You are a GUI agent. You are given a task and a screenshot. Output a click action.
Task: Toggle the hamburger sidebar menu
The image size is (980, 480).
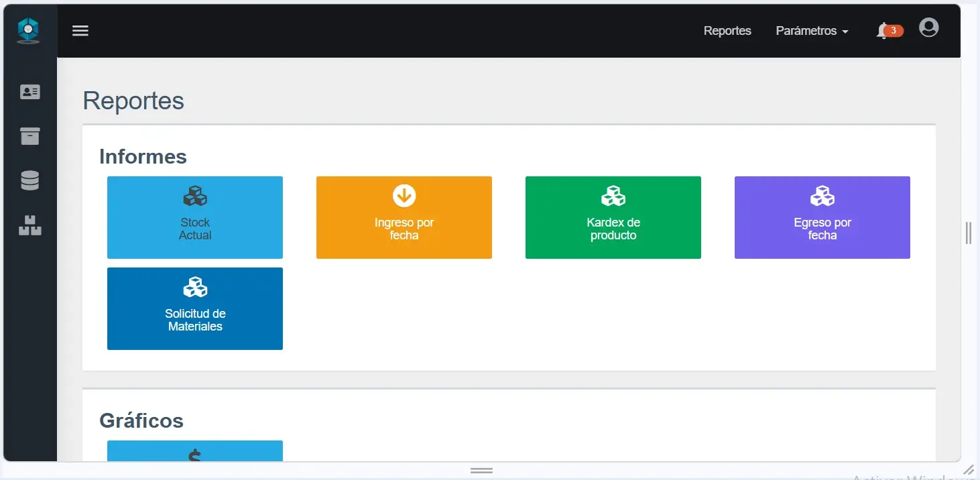point(80,31)
